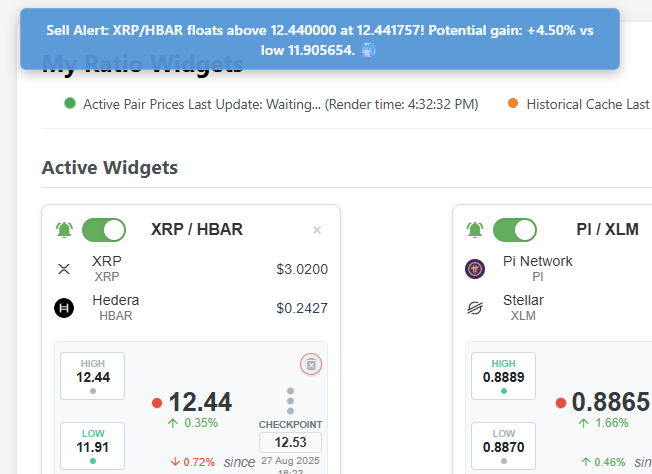The image size is (652, 474).
Task: Click the red dot beside ratio 12.44
Action: pyautogui.click(x=157, y=403)
